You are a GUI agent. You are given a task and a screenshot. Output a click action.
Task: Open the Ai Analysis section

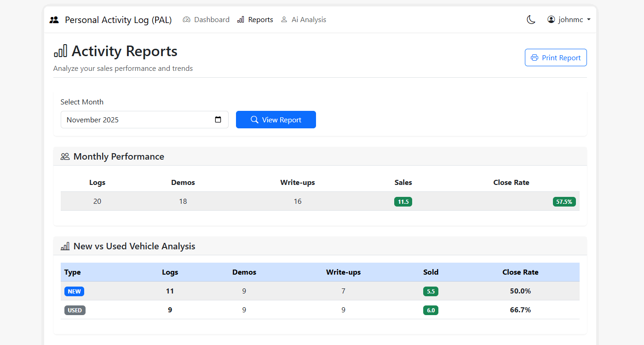(x=308, y=19)
